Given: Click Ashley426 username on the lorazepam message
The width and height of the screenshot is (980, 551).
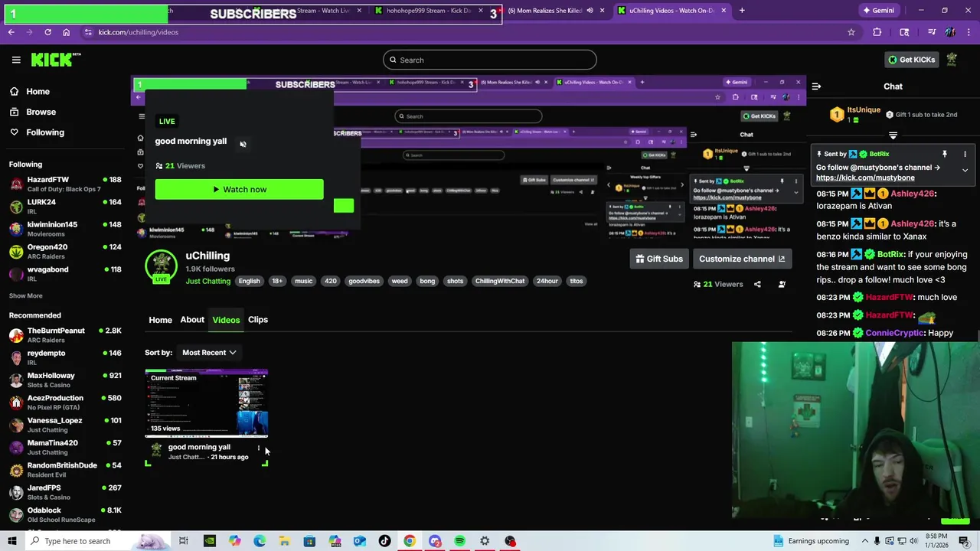Looking at the screenshot, I should (x=912, y=194).
